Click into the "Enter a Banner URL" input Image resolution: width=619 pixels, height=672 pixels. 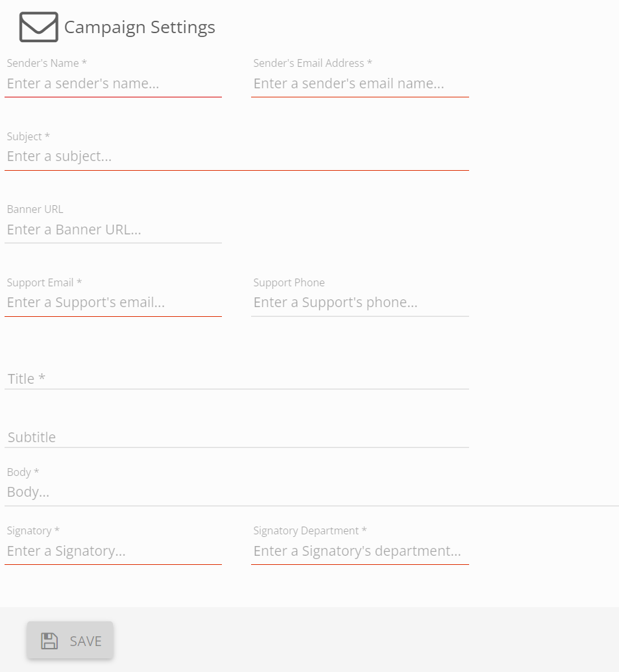click(113, 230)
